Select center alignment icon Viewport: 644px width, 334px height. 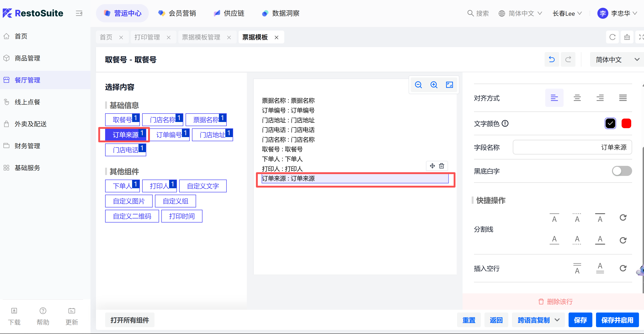click(x=577, y=98)
